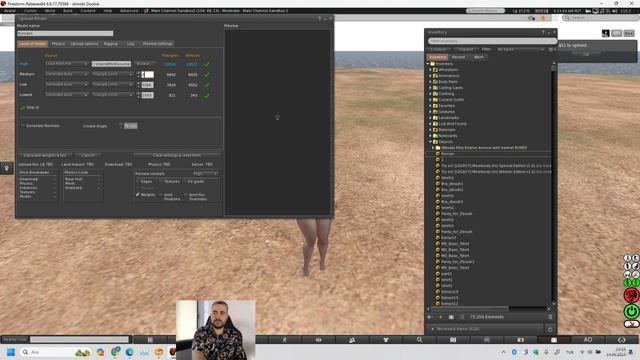Click the Inventory trash icon
640x360 pixels.
pos(550,317)
